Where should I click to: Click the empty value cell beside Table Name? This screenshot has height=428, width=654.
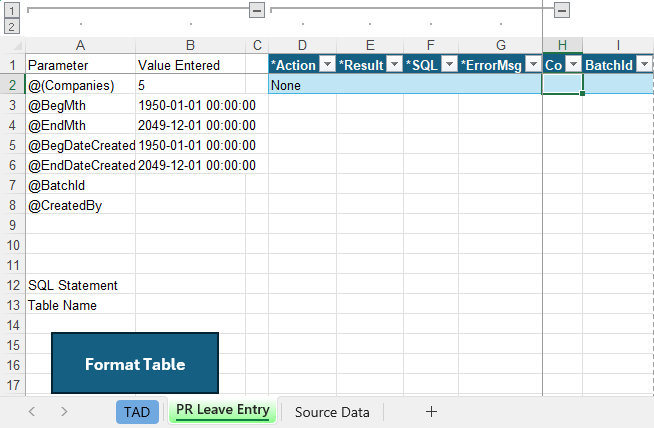190,305
